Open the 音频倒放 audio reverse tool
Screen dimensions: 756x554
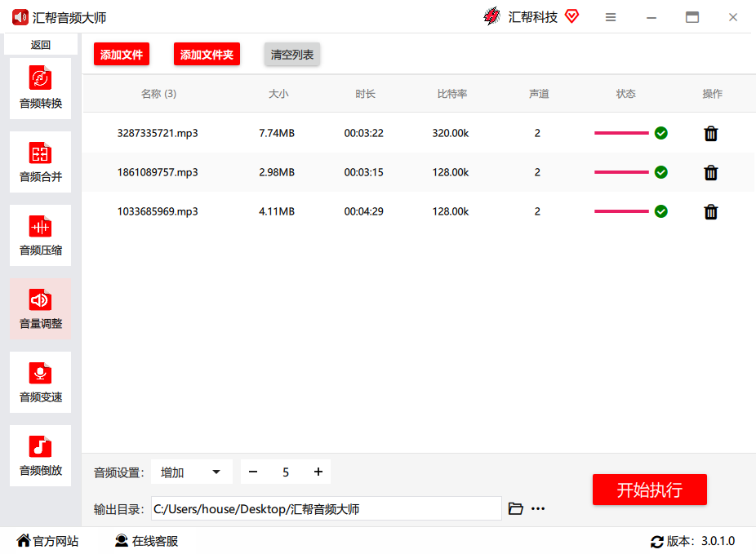point(40,455)
